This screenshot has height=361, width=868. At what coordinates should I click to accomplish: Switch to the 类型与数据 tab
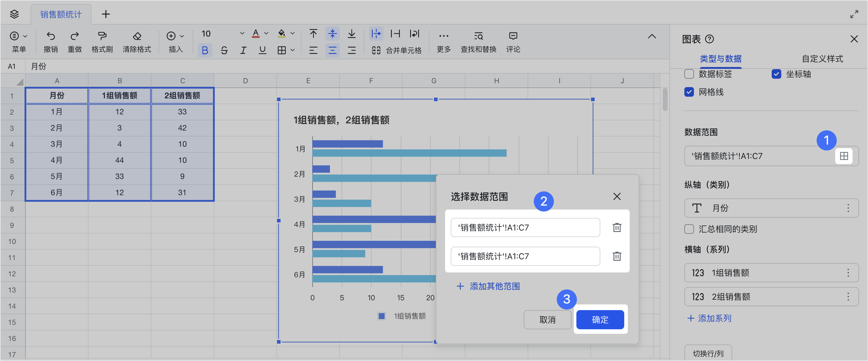coord(721,59)
